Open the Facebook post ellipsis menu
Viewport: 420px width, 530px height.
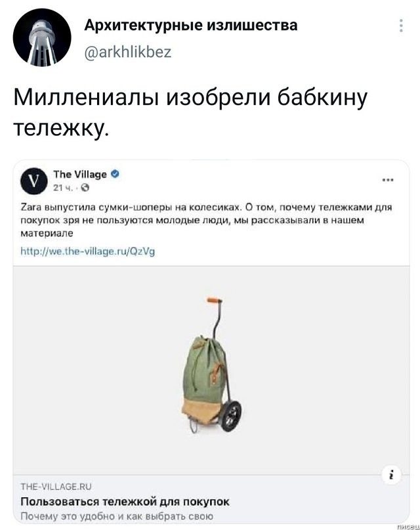click(x=388, y=180)
